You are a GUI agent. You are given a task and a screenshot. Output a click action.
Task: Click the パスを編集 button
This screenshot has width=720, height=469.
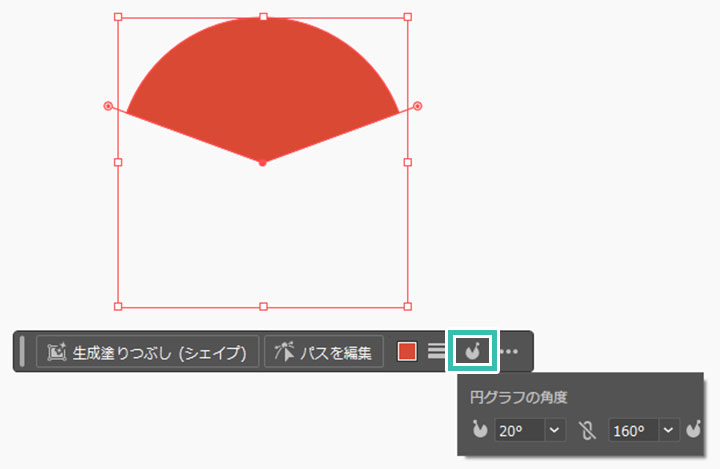(324, 352)
